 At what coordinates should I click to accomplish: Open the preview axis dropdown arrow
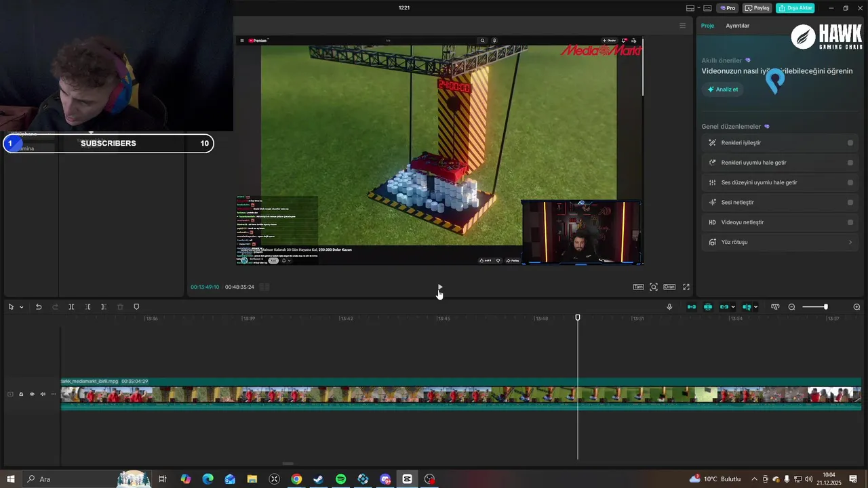pyautogui.click(x=755, y=307)
